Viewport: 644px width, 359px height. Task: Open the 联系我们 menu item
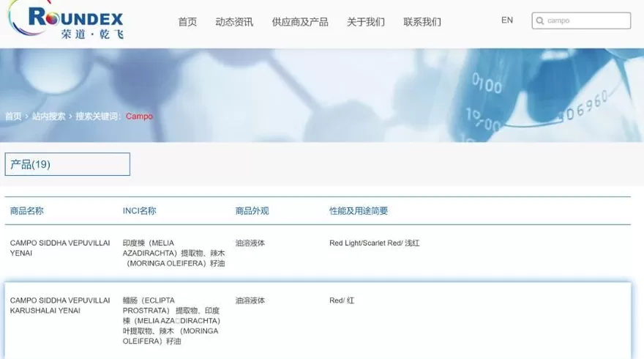pos(422,22)
